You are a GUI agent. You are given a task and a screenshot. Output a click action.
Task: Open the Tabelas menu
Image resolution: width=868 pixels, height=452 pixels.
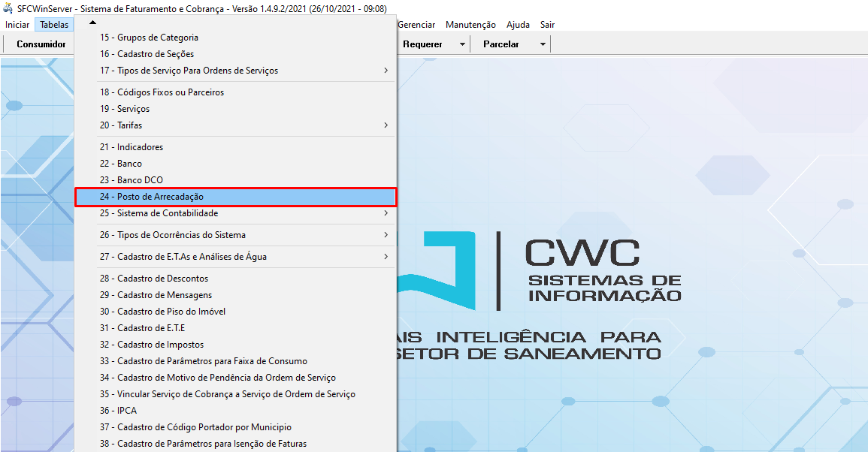point(54,25)
